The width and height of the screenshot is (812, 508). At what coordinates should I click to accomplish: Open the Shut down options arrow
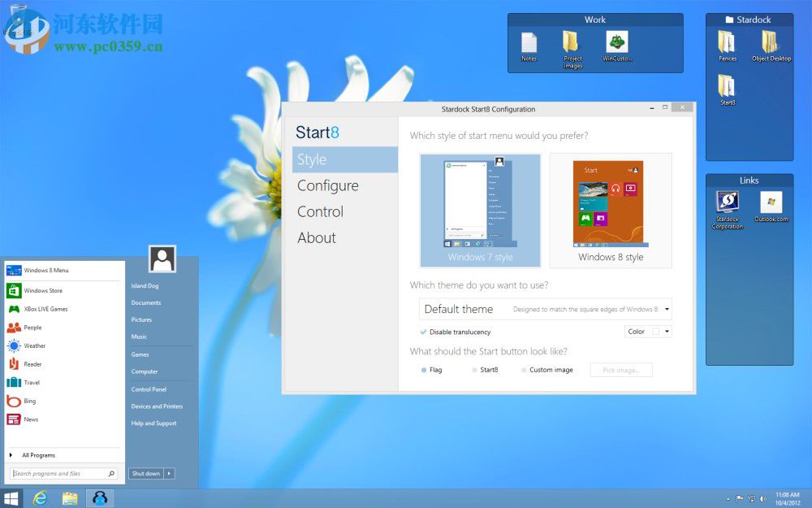pos(169,473)
